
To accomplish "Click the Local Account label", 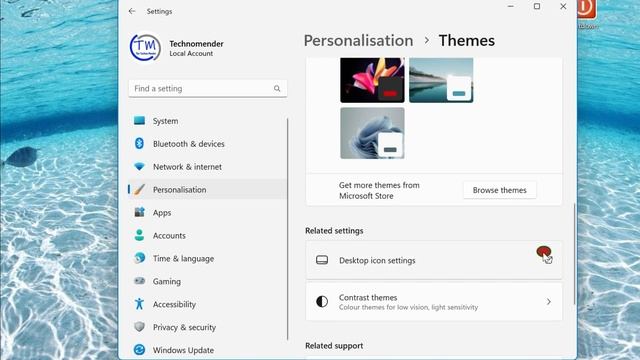I will [x=191, y=53].
